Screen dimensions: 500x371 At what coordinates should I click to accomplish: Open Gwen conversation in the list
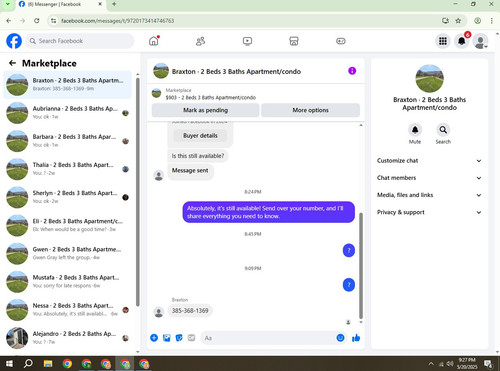(68, 253)
